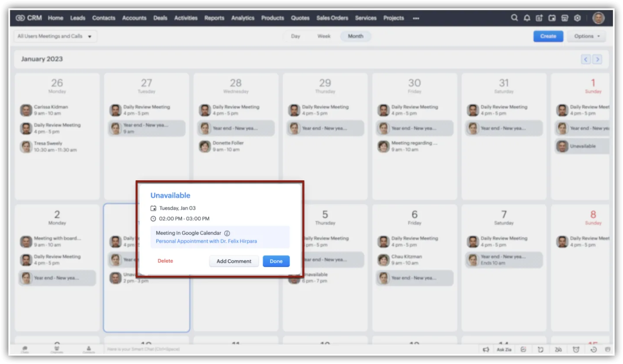Select the Month view toggle

click(x=355, y=36)
